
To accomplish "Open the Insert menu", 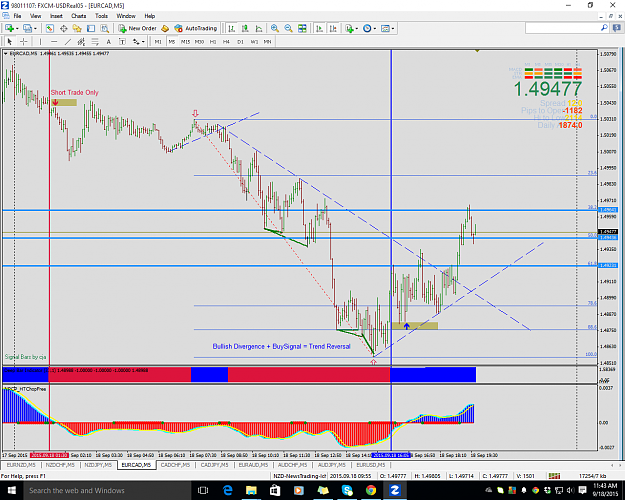I will [x=56, y=16].
